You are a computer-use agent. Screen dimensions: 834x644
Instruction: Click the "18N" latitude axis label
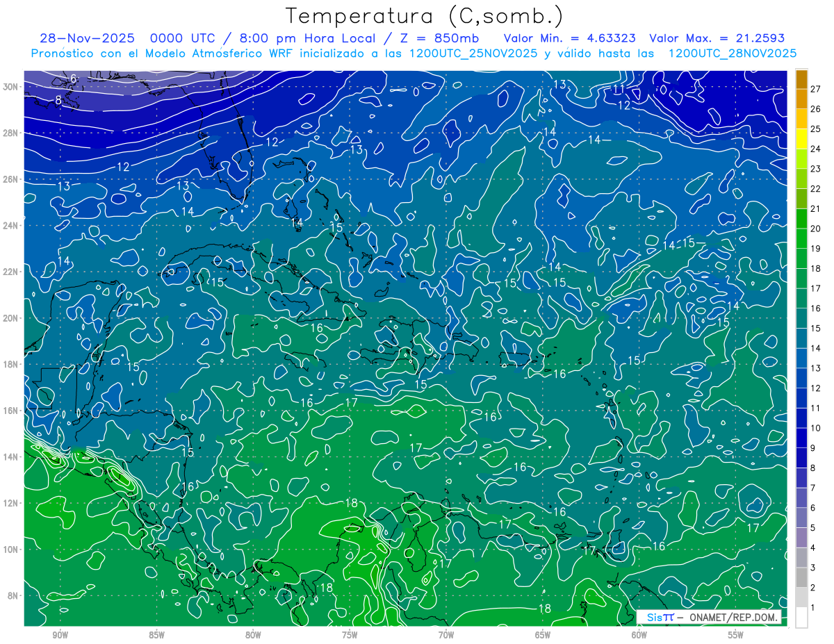point(11,364)
